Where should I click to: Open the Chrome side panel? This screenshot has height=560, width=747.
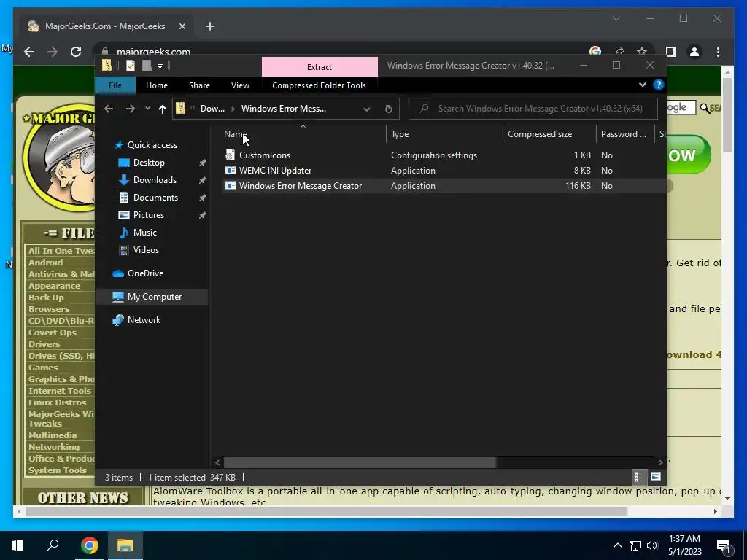coord(671,52)
